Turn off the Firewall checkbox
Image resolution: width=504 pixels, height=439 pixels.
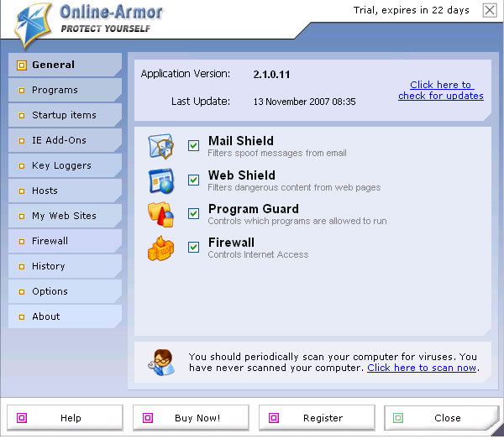[x=193, y=247]
